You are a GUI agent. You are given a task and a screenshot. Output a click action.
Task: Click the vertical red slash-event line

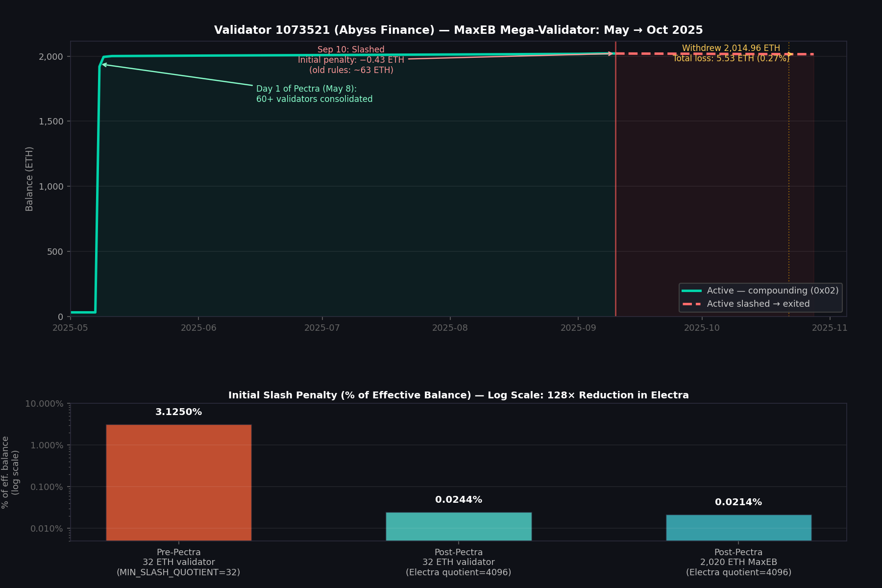[x=615, y=196]
